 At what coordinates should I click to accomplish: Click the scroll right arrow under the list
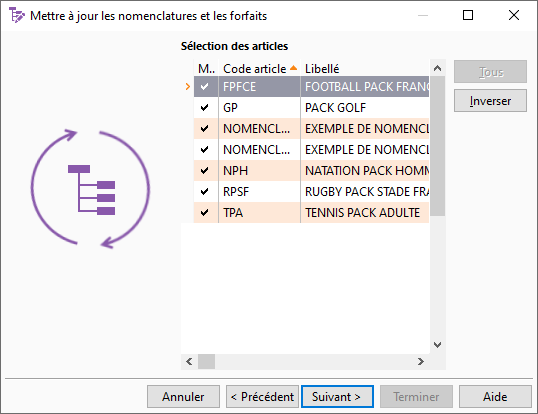click(x=421, y=362)
